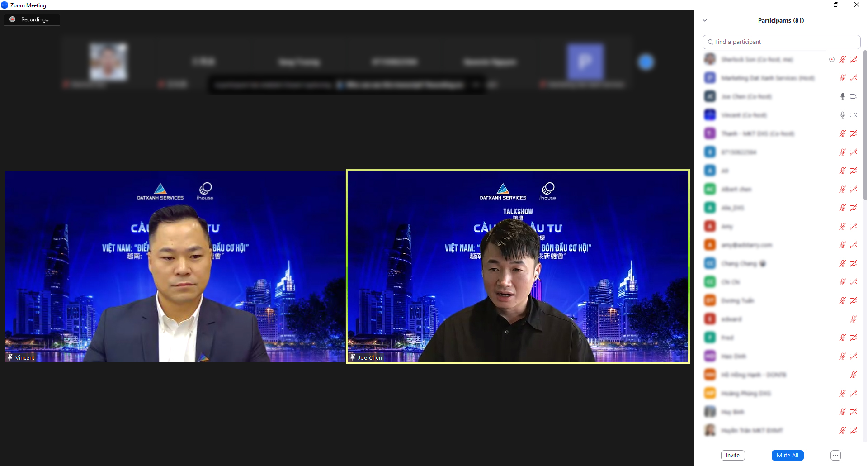Click Sherlock Son's muted microphone icon
This screenshot has height=466, width=868.
pyautogui.click(x=842, y=59)
